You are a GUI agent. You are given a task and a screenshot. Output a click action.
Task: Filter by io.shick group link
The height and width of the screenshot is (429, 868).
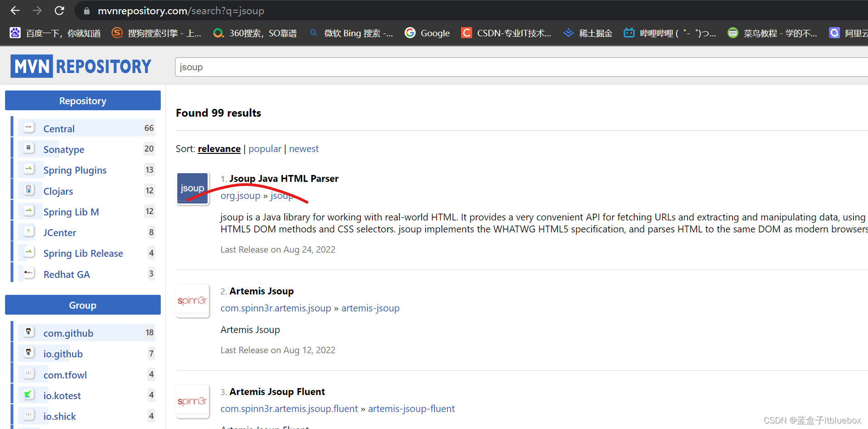pos(60,417)
